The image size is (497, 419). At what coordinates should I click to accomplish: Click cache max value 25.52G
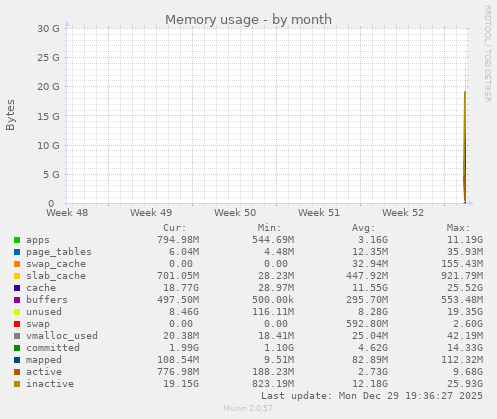[465, 288]
